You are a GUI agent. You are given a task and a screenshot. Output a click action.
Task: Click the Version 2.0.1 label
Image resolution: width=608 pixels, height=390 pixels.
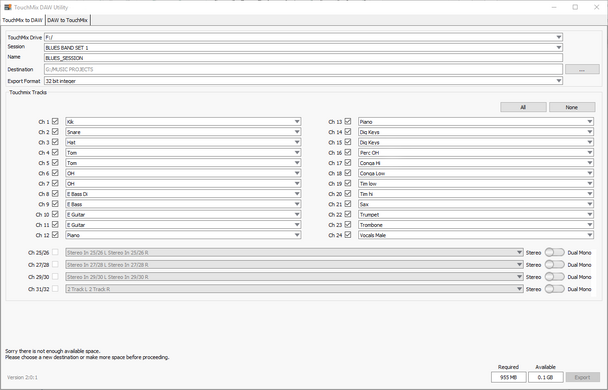(x=22, y=377)
